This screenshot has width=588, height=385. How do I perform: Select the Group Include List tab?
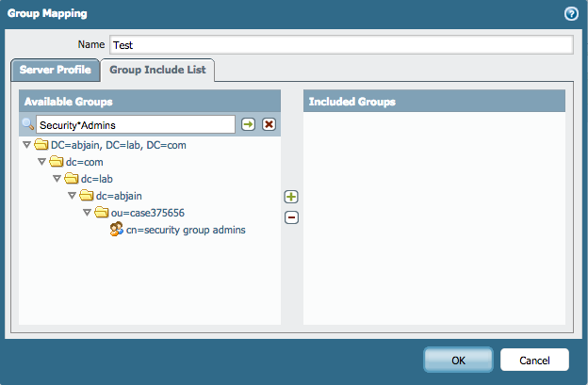(x=158, y=70)
